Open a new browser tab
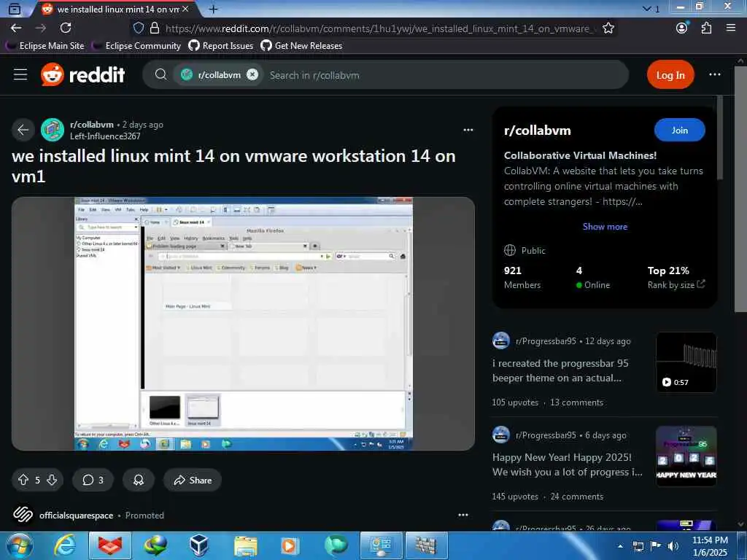The image size is (747, 560). 214,9
